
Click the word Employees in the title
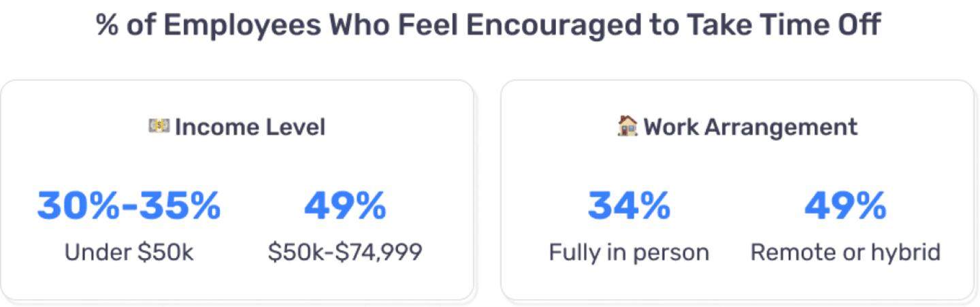point(242,26)
